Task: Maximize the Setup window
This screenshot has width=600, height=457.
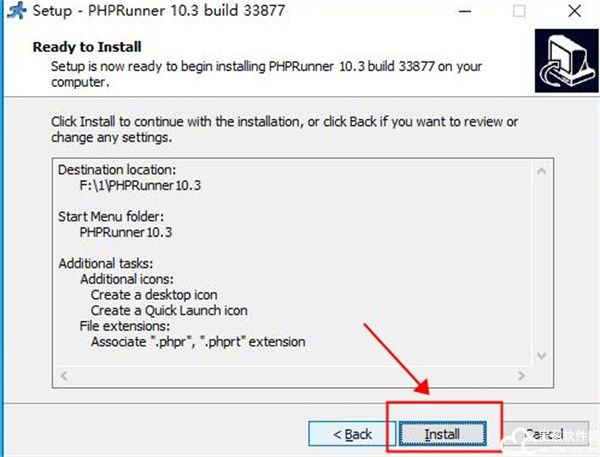Action: tap(519, 11)
